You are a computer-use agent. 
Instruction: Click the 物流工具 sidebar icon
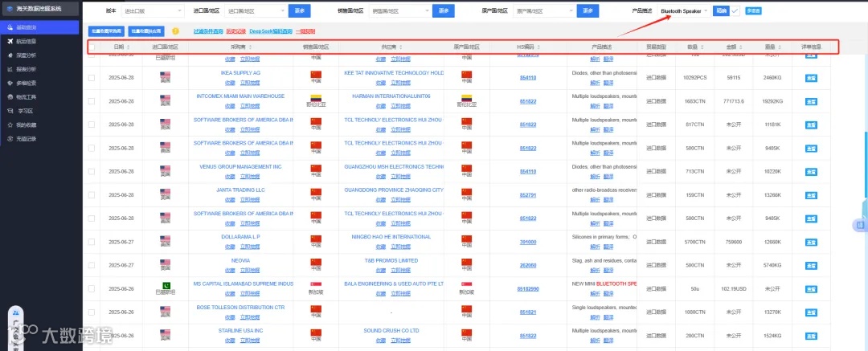[10, 97]
